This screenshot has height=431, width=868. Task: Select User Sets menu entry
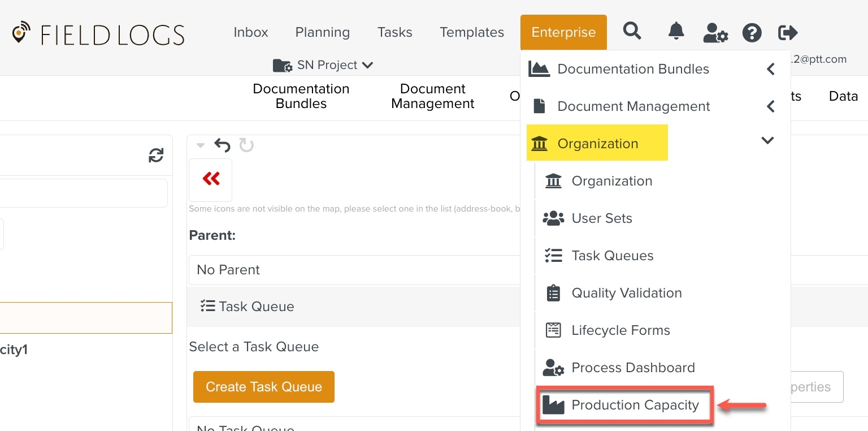pos(601,218)
